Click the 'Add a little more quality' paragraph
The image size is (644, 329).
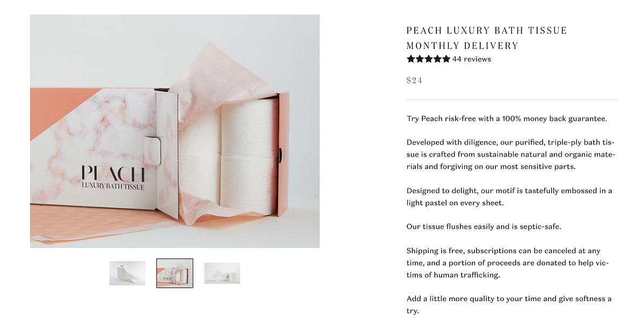(509, 304)
